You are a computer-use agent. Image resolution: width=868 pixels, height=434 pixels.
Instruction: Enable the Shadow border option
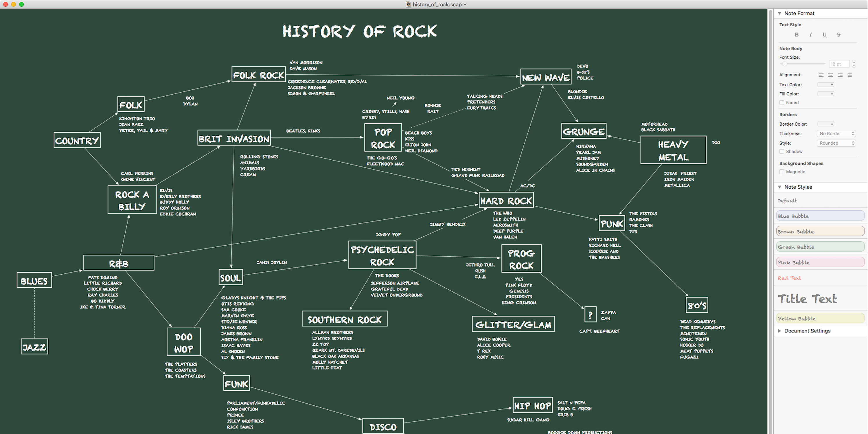coord(782,151)
